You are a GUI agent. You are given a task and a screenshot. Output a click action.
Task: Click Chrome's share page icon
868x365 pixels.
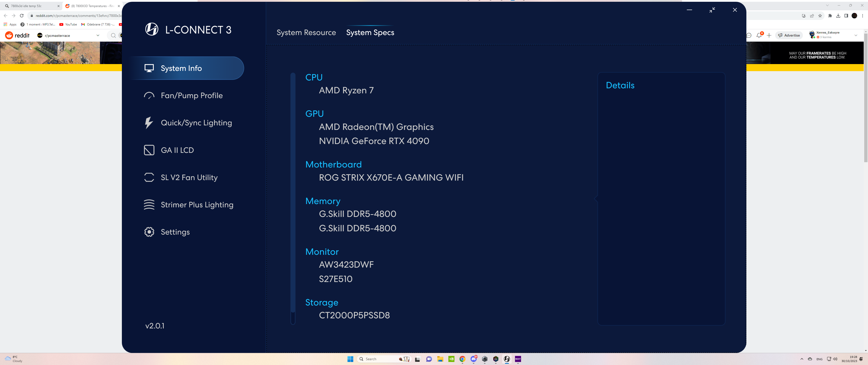pyautogui.click(x=812, y=15)
